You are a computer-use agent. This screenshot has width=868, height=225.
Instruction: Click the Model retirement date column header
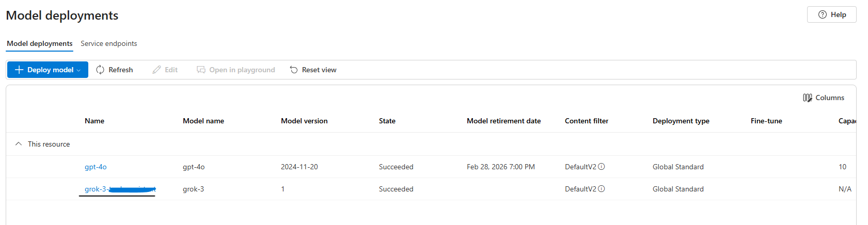coord(503,121)
